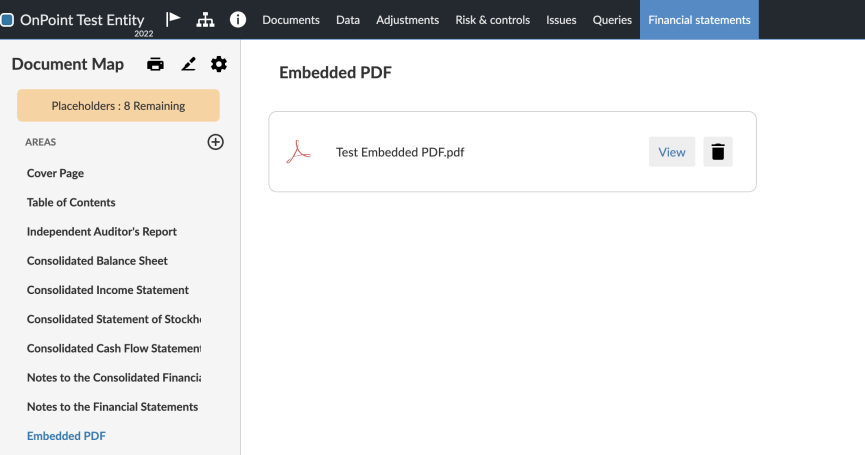Click the OnPoint Test Entity square icon
The image size is (865, 455).
8,19
